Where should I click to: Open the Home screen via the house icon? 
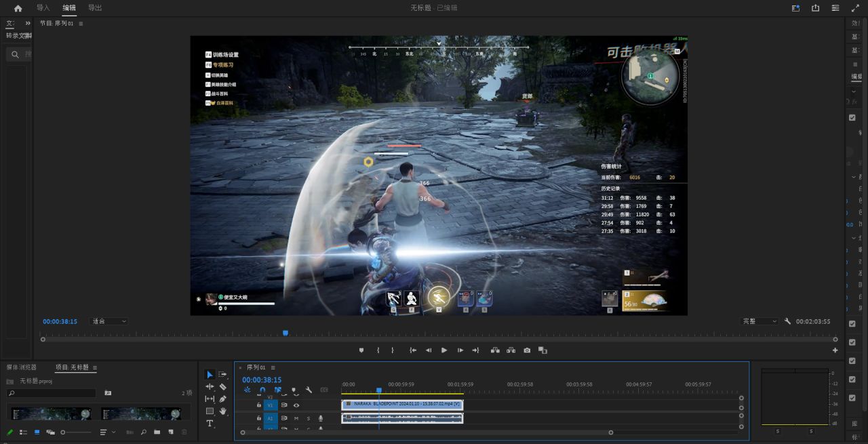[18, 8]
